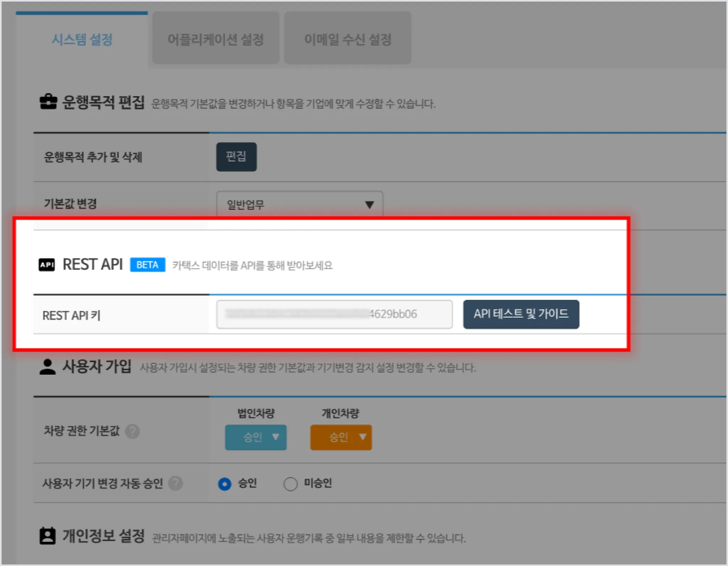Select the 승인 radio button
This screenshot has height=566, width=728.
(224, 484)
